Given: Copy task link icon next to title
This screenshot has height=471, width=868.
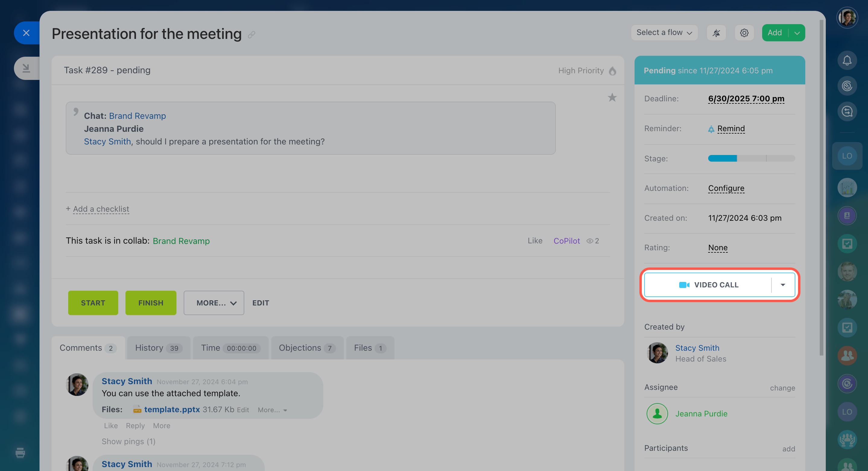Looking at the screenshot, I should click(x=251, y=35).
